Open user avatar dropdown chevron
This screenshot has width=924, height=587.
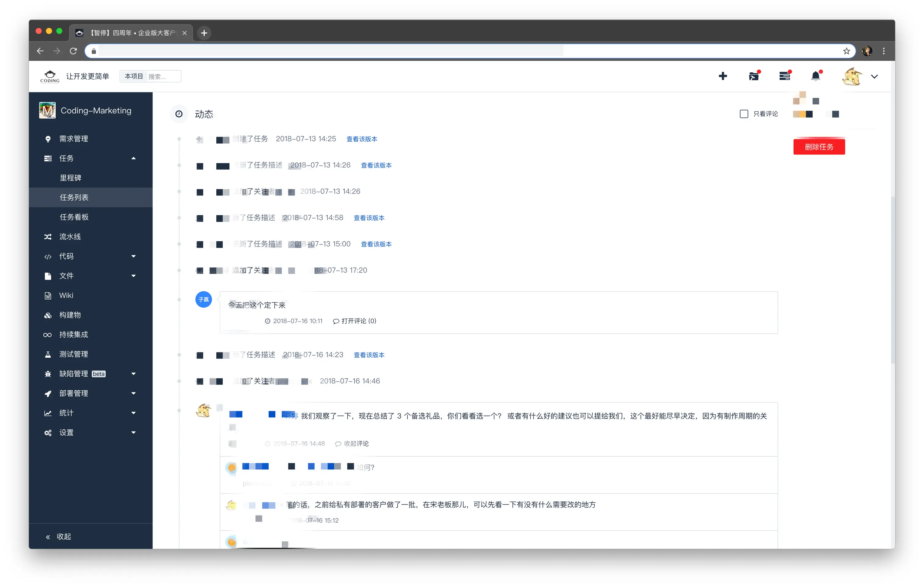pyautogui.click(x=874, y=76)
